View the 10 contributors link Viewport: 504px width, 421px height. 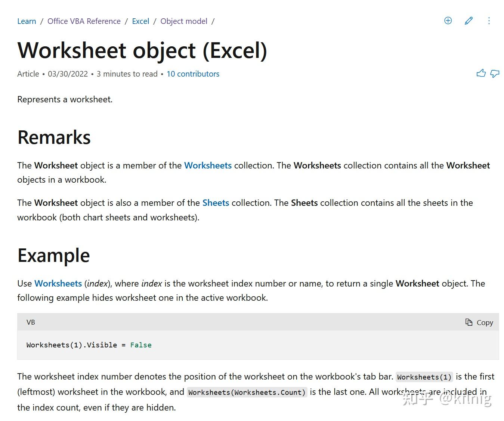pos(193,74)
